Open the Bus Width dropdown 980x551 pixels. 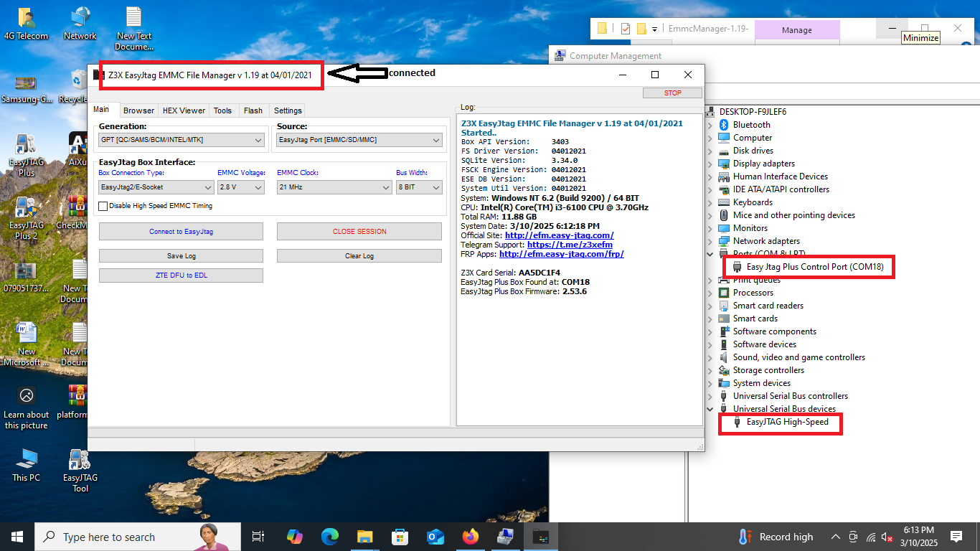[x=419, y=187]
